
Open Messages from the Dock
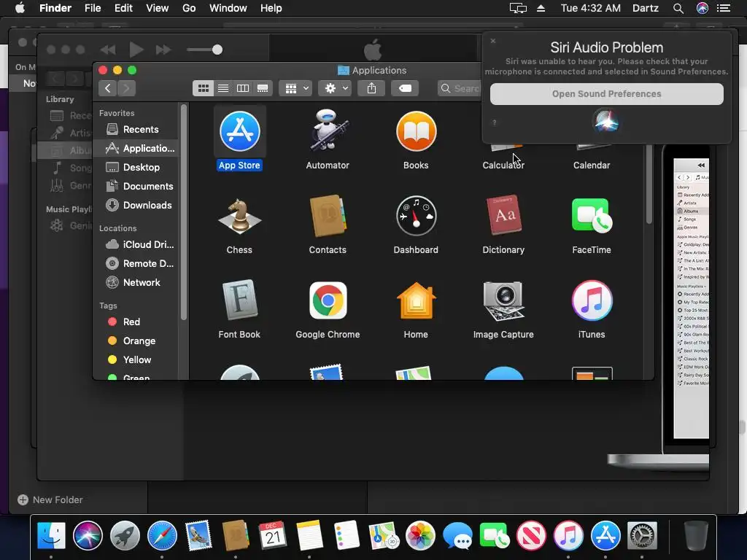pyautogui.click(x=457, y=536)
